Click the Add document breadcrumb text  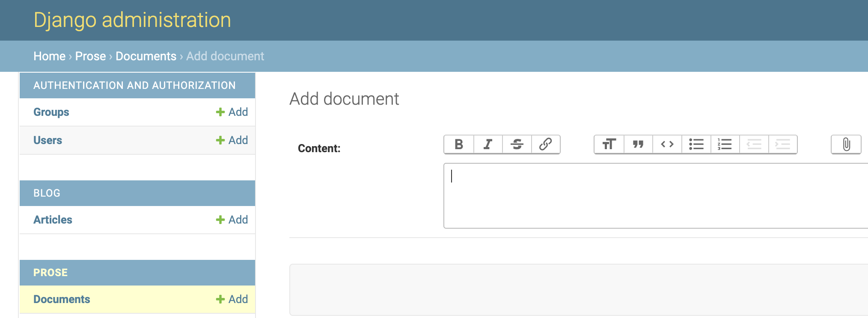pyautogui.click(x=225, y=56)
